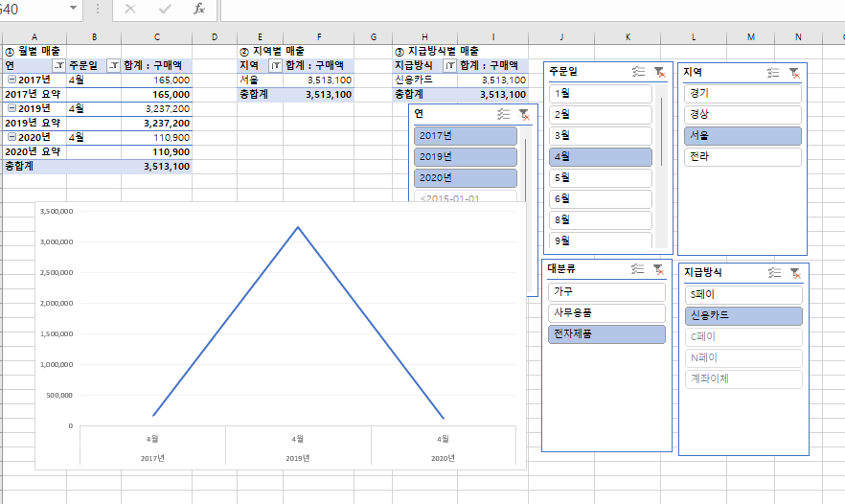Open the 연 column filter dropdown
The width and height of the screenshot is (845, 504).
pyautogui.click(x=59, y=65)
